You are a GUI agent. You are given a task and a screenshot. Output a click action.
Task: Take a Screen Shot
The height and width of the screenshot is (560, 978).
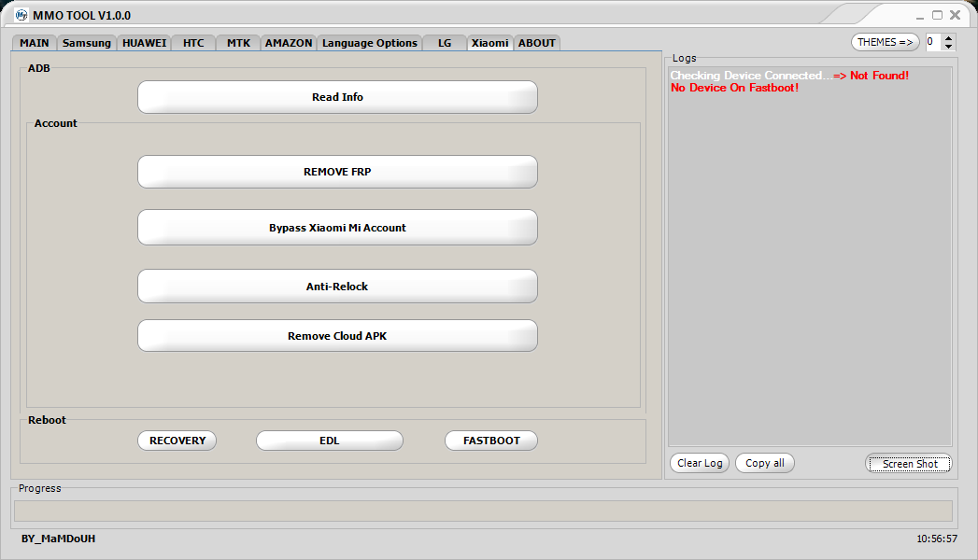point(910,464)
